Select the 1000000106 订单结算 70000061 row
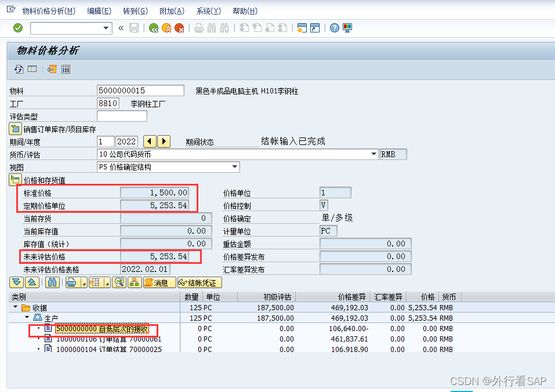 108,339
